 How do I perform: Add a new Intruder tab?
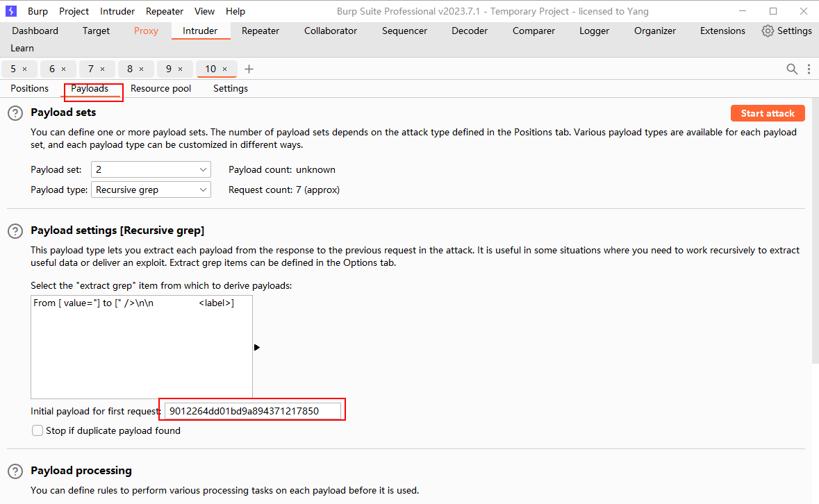[x=249, y=69]
